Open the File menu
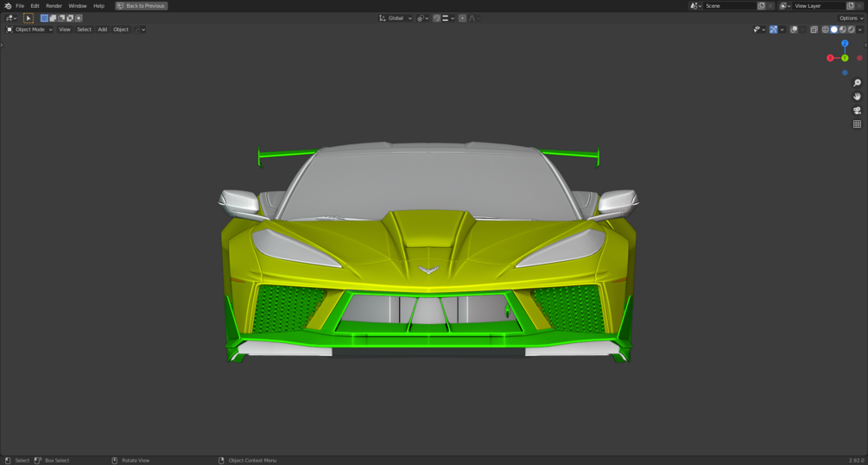The width and height of the screenshot is (868, 465). point(20,5)
